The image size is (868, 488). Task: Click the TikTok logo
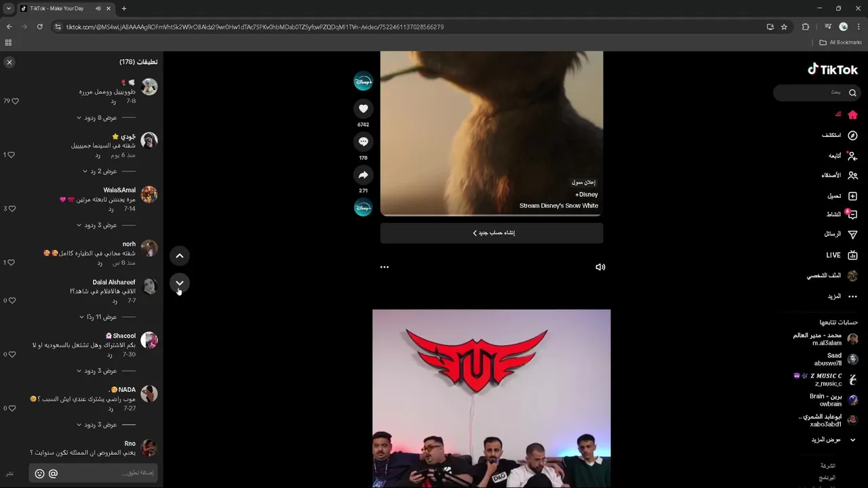(x=833, y=69)
